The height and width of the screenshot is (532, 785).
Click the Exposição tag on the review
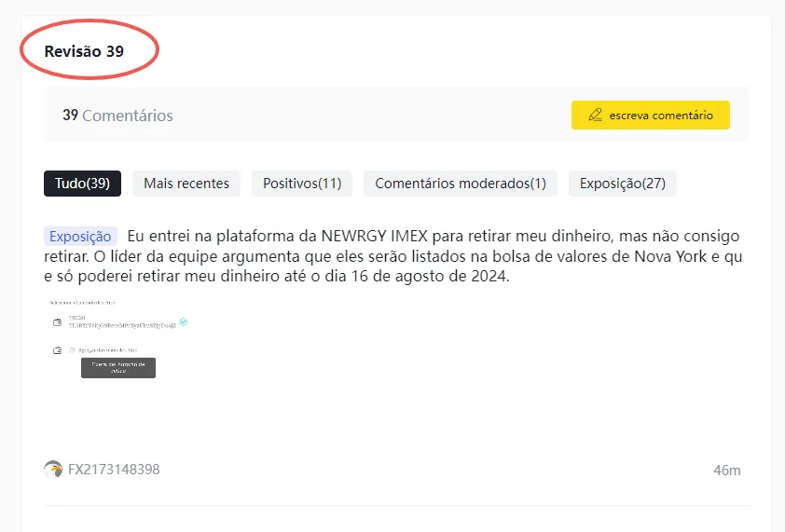(80, 237)
